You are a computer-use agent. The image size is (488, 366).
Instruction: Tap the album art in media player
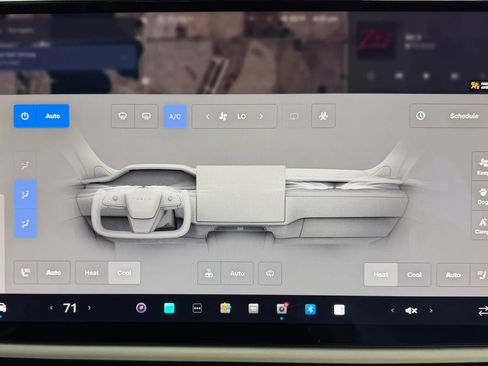[x=376, y=40]
